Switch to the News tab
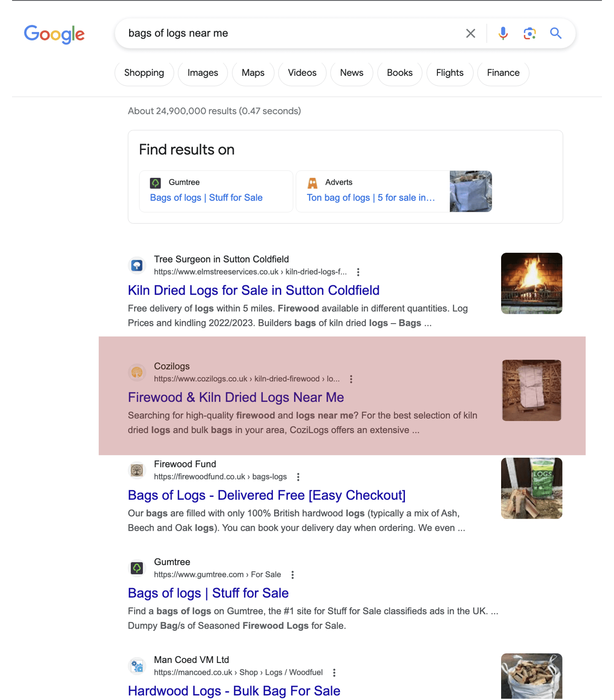 (352, 73)
